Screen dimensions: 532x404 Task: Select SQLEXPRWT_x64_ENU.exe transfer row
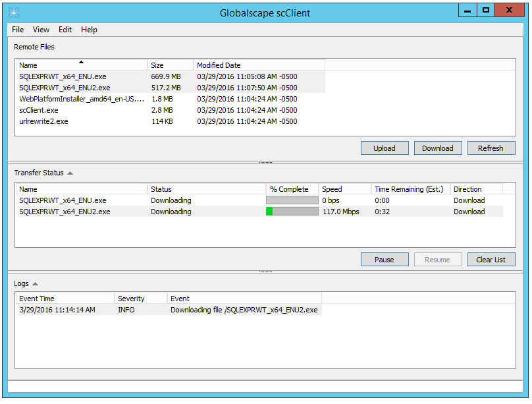[259, 200]
